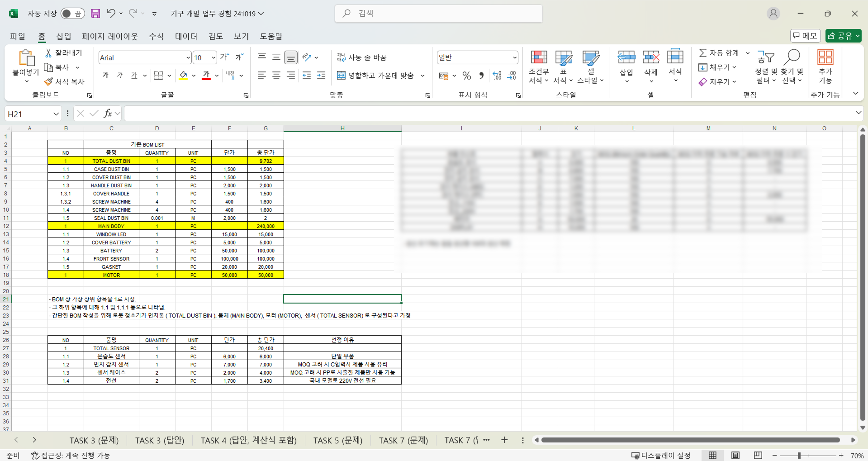Click the 검색 search box

pyautogui.click(x=438, y=13)
